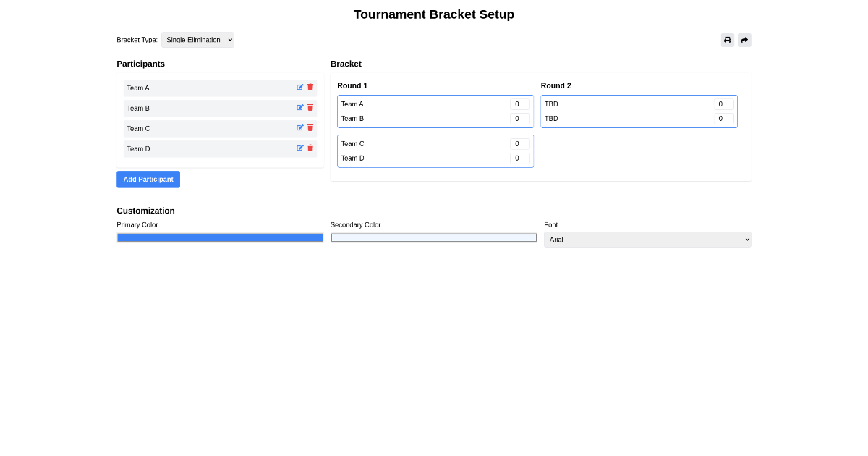This screenshot has width=868, height=456.
Task: Click the edit icon for Team A
Action: point(299,87)
